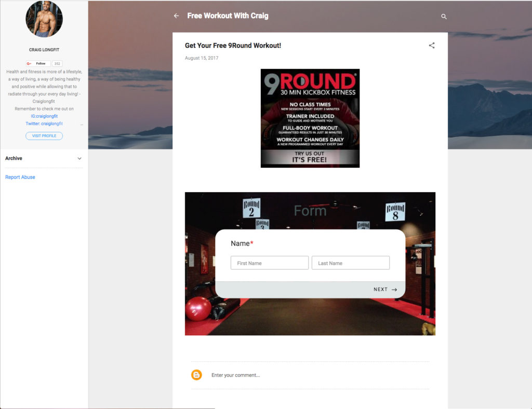Click the Blogger comment avatar icon
The image size is (532, 409).
(196, 375)
